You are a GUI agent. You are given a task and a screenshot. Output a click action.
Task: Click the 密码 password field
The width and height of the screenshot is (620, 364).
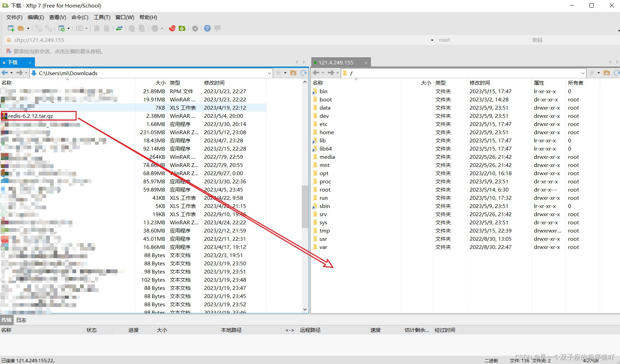point(574,40)
